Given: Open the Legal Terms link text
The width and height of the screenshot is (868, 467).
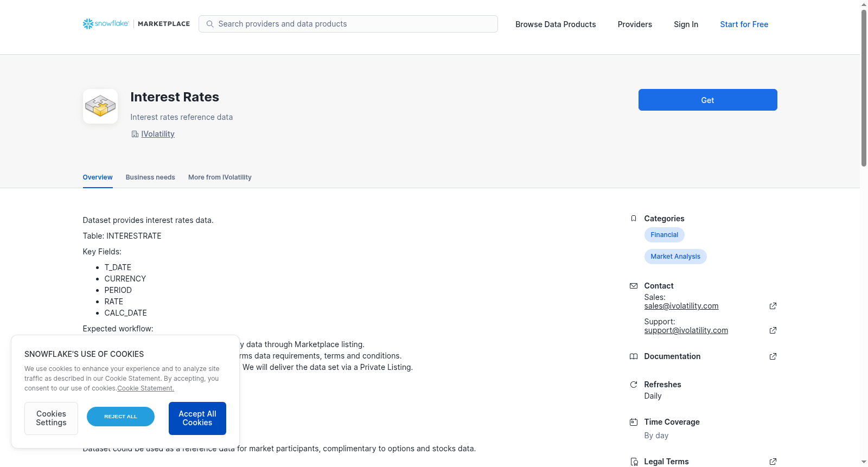Looking at the screenshot, I should click(666, 462).
